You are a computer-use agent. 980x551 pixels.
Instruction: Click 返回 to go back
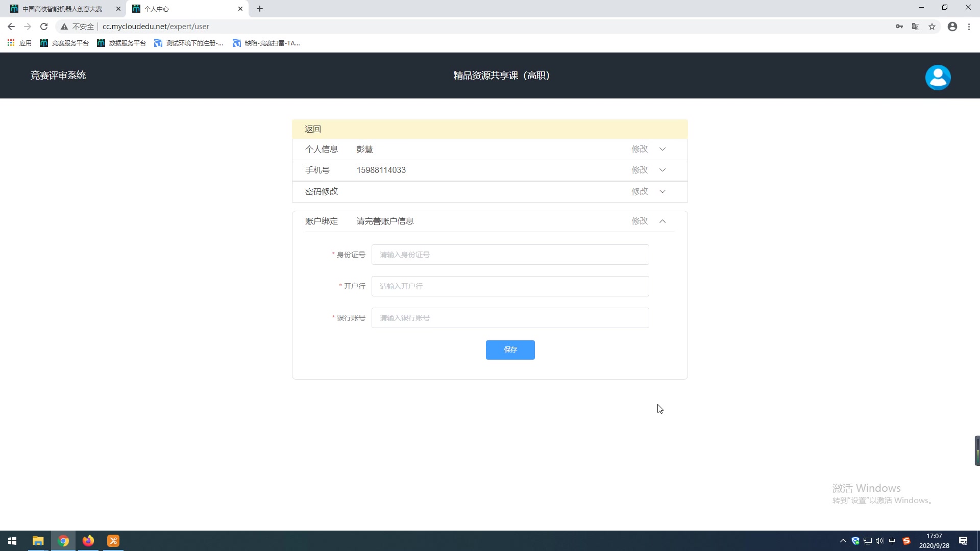313,129
